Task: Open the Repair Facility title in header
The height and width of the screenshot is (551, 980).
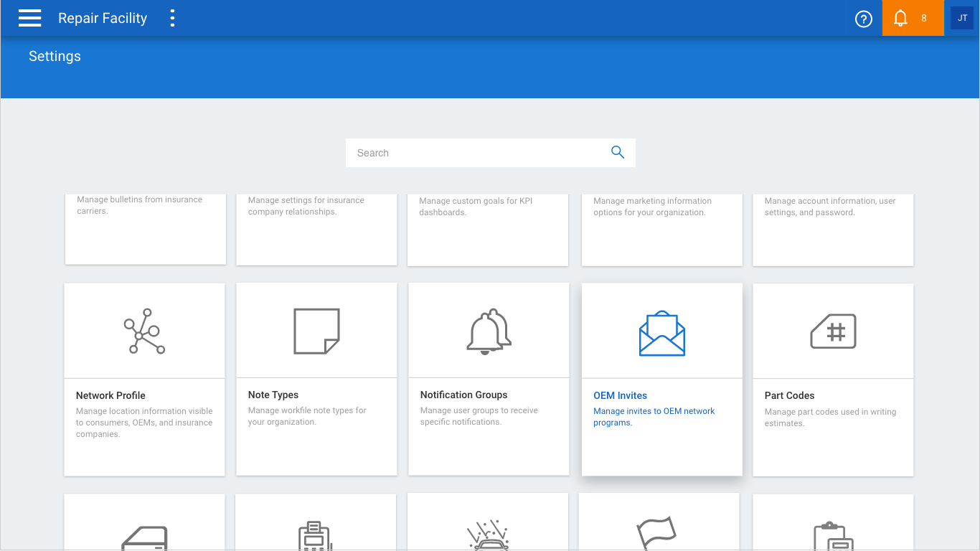Action: click(x=103, y=19)
